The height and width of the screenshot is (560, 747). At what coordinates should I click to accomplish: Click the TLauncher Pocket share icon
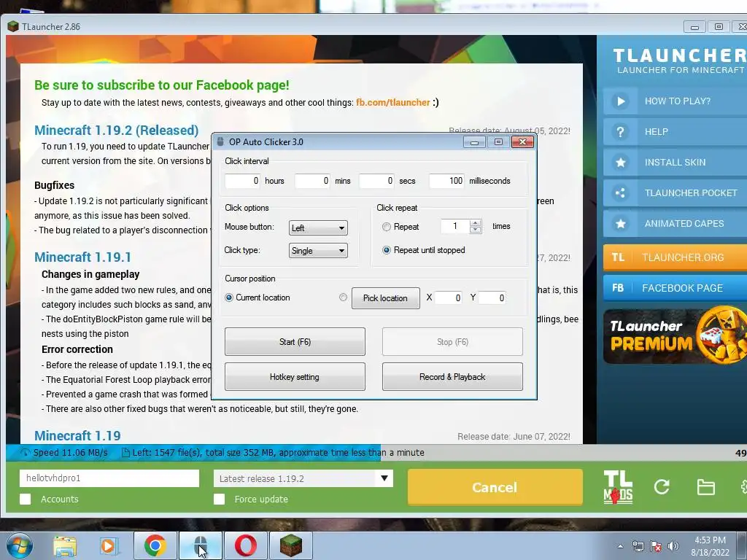pos(620,192)
